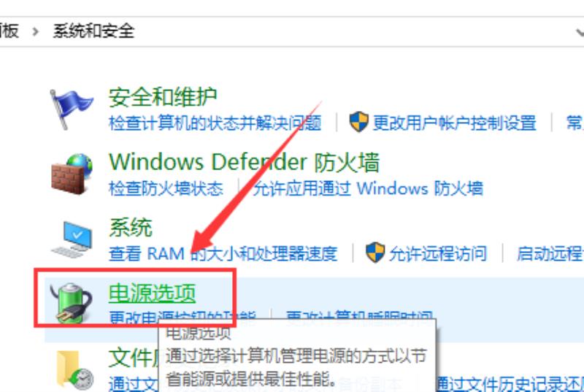
Task: Open the Windows Defender 防火墙 heading
Action: point(244,162)
